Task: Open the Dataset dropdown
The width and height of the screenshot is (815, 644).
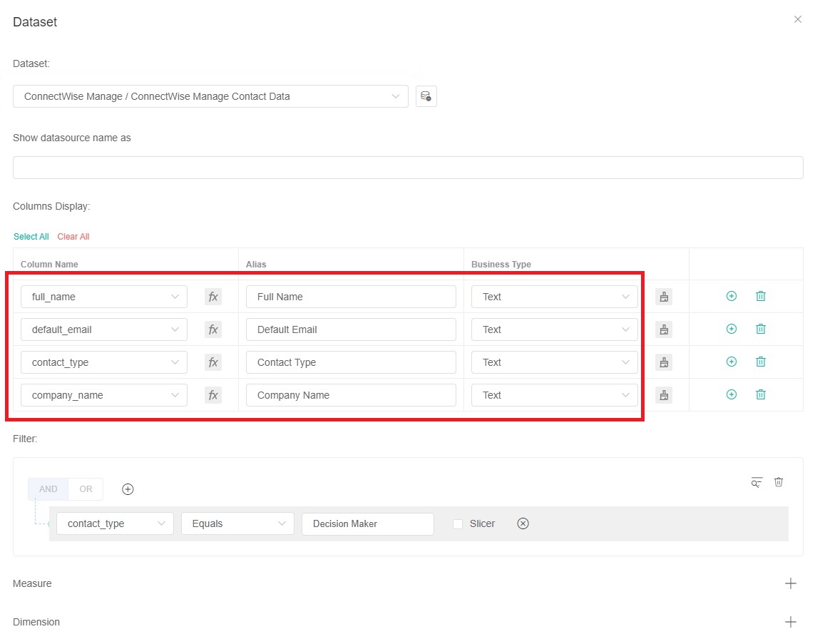Action: pyautogui.click(x=210, y=96)
